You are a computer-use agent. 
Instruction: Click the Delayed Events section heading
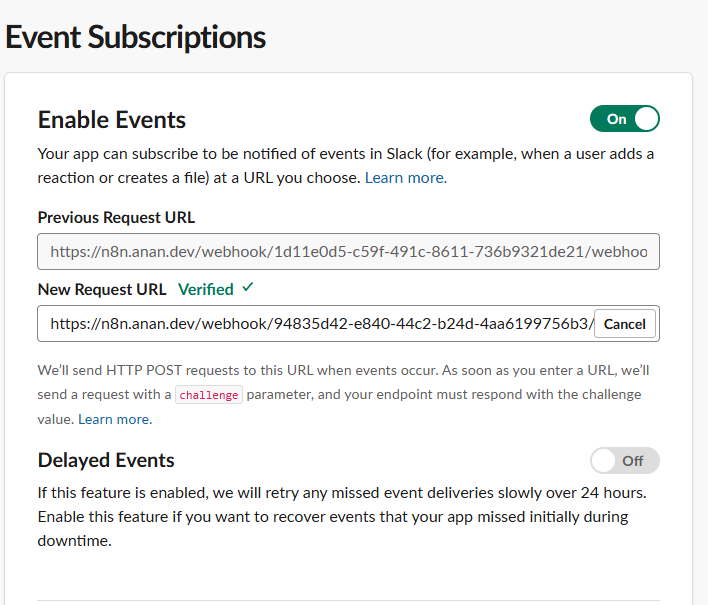pyautogui.click(x=106, y=461)
